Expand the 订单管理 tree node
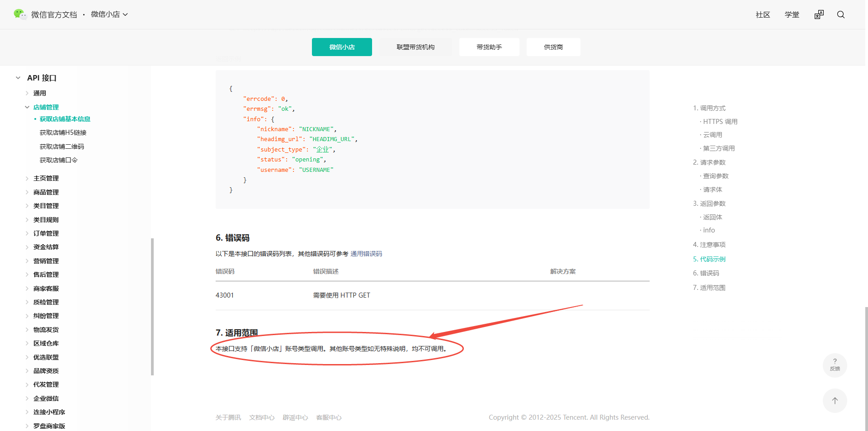This screenshot has width=868, height=431. point(27,233)
